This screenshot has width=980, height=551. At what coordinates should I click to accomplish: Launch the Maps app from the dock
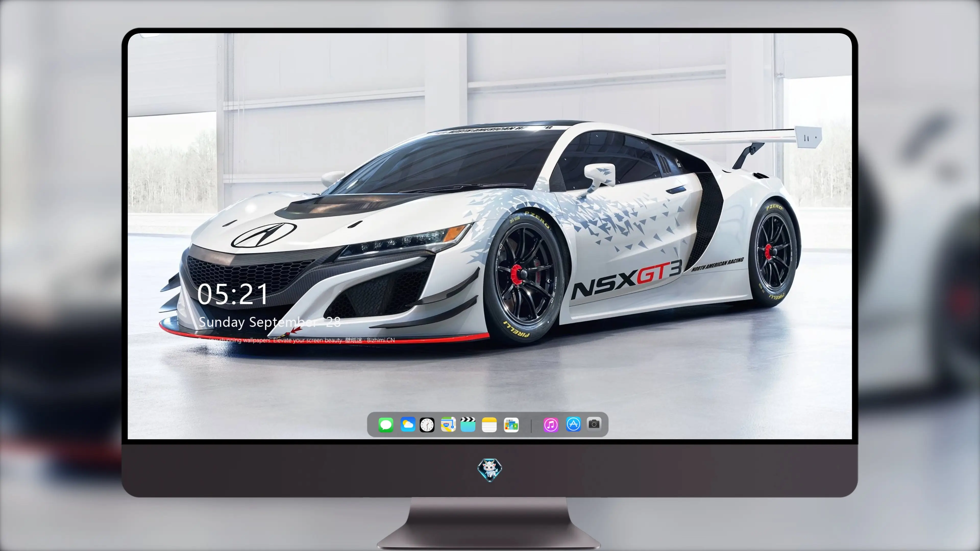point(448,425)
